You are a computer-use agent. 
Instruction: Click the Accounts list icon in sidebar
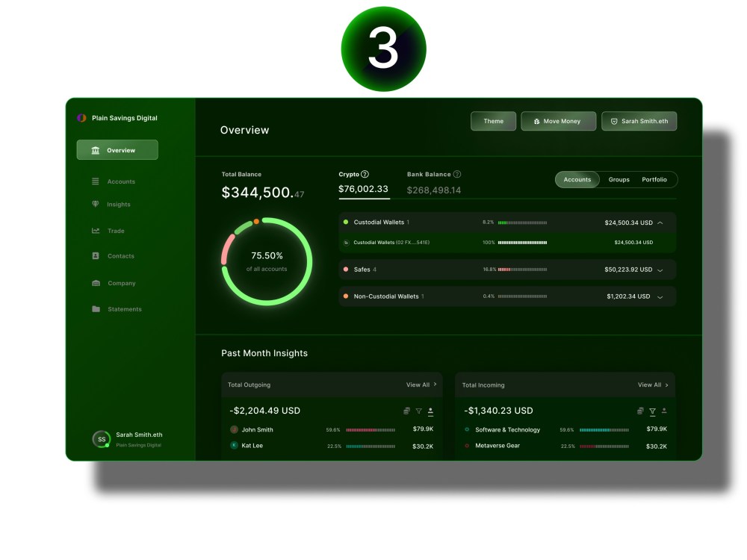[96, 181]
